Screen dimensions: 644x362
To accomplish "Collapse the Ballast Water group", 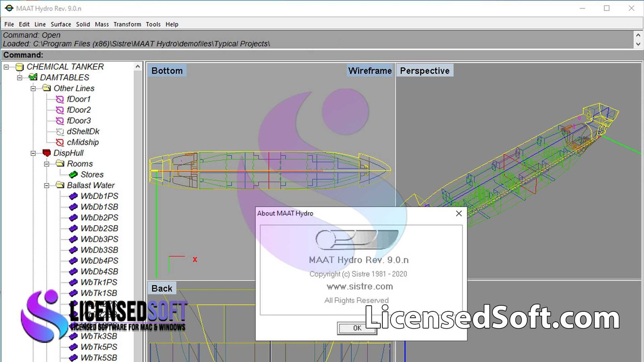I will click(x=47, y=185).
